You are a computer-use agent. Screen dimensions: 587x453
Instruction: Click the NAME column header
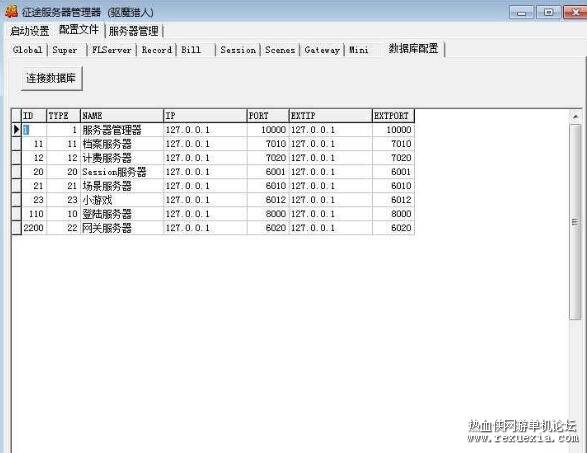pyautogui.click(x=122, y=116)
